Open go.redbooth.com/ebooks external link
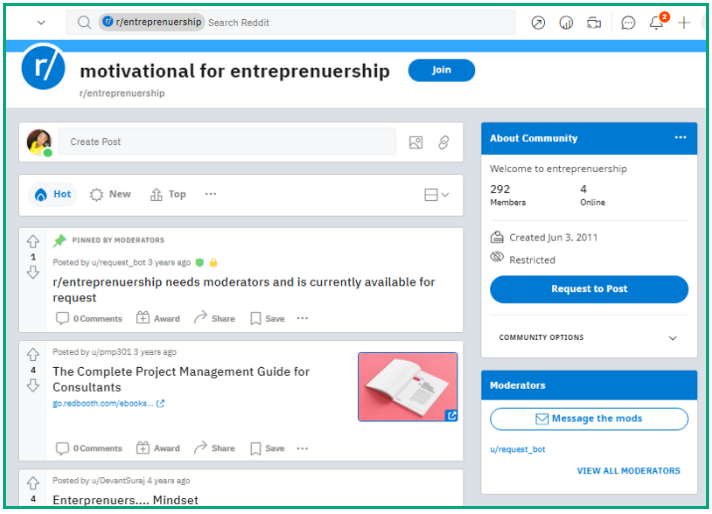 click(109, 403)
